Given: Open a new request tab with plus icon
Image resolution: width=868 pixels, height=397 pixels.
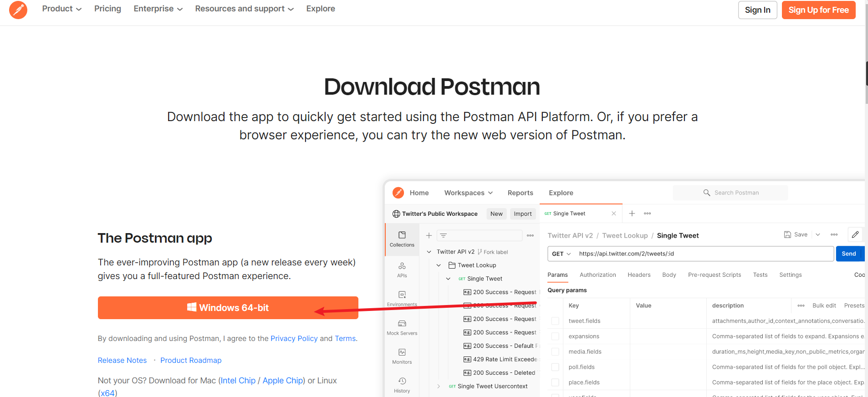Looking at the screenshot, I should coord(632,214).
